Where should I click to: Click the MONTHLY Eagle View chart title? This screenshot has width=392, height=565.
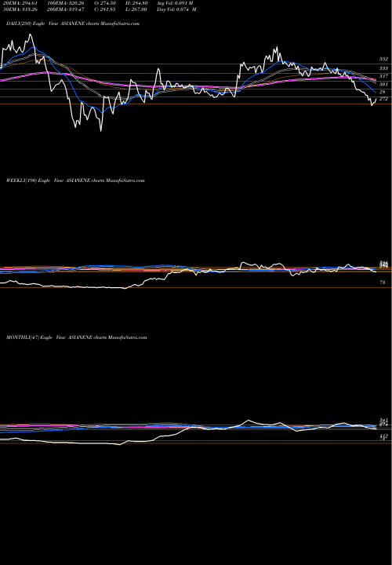tap(76, 337)
